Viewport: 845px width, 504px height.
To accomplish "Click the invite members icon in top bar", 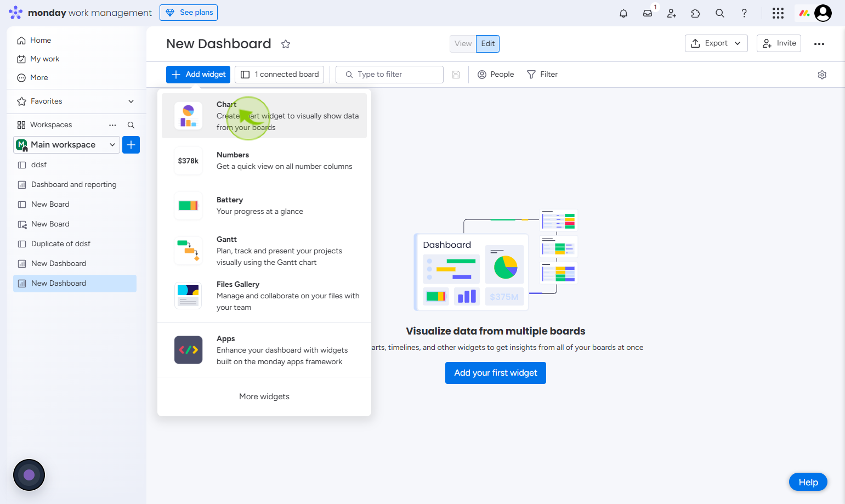I will [672, 13].
